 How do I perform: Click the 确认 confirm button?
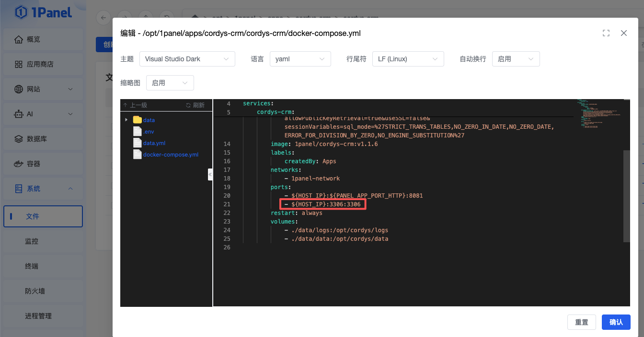coord(616,322)
